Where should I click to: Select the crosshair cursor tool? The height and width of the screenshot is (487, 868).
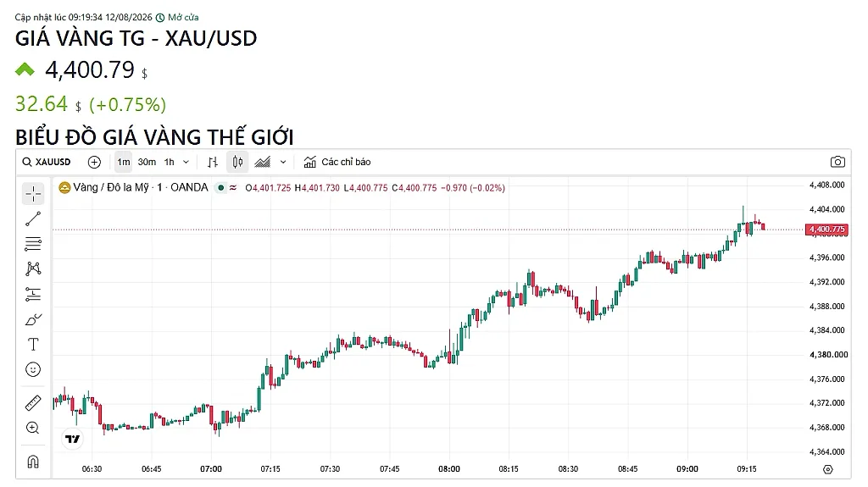click(33, 194)
